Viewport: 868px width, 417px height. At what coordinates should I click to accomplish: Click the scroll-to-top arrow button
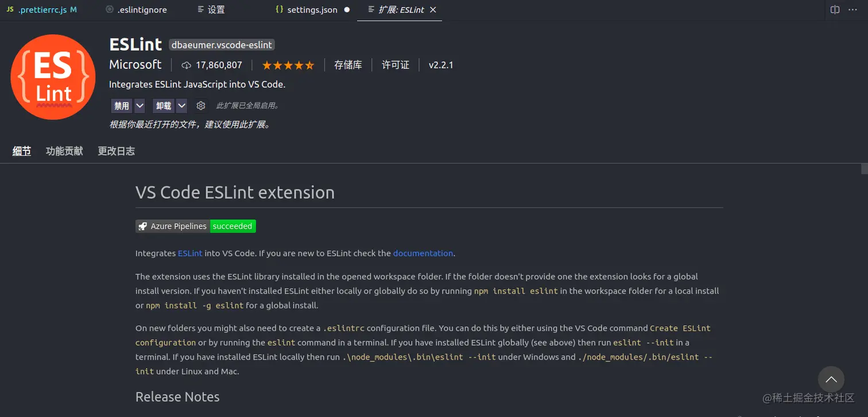tap(831, 380)
